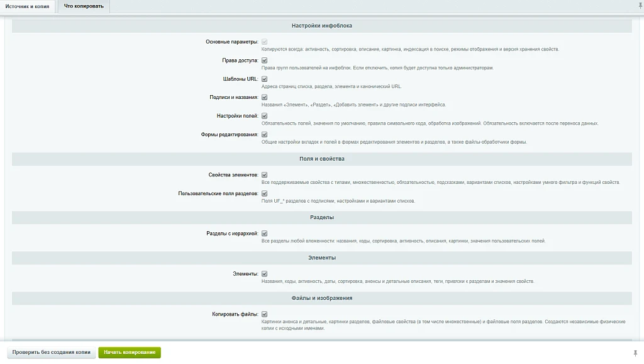Click the Проверить без создания копии button
The image size is (644, 364).
coord(52,353)
